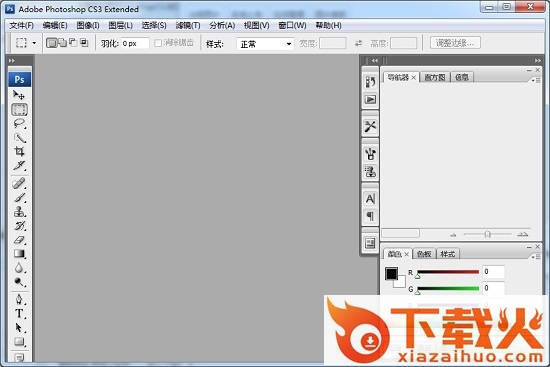Choose Intersect with Selection mode button
This screenshot has width=550, height=367.
click(x=84, y=43)
